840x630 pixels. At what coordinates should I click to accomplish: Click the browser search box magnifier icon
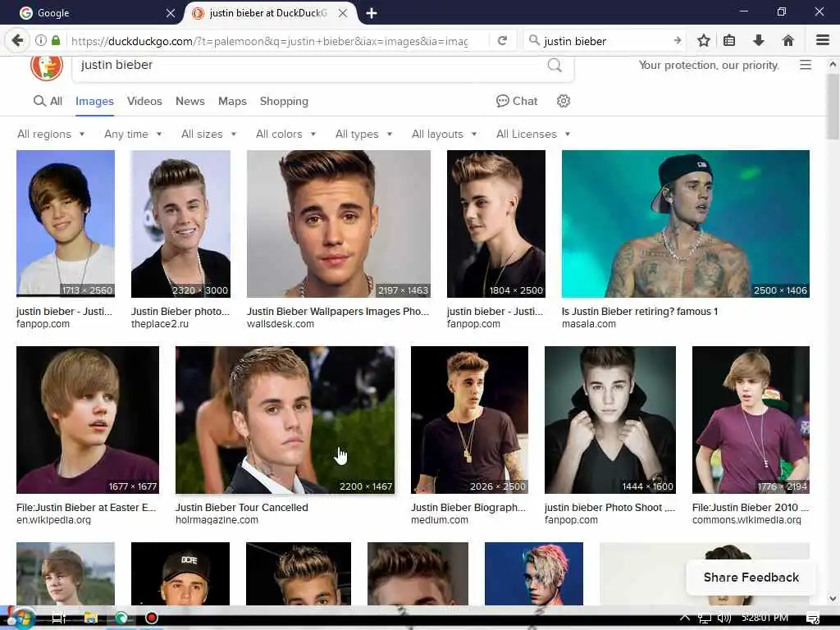pos(533,41)
